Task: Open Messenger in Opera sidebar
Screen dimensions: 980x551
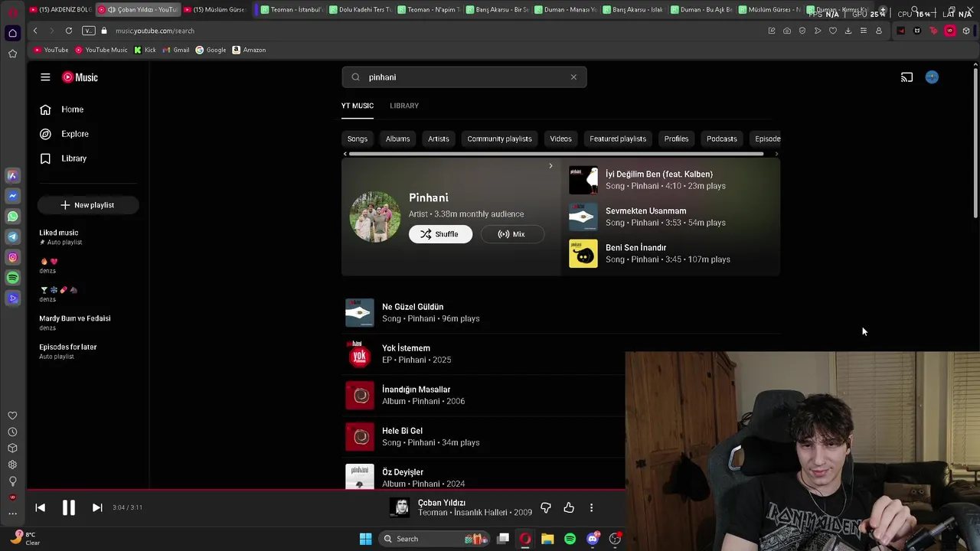Action: [12, 196]
